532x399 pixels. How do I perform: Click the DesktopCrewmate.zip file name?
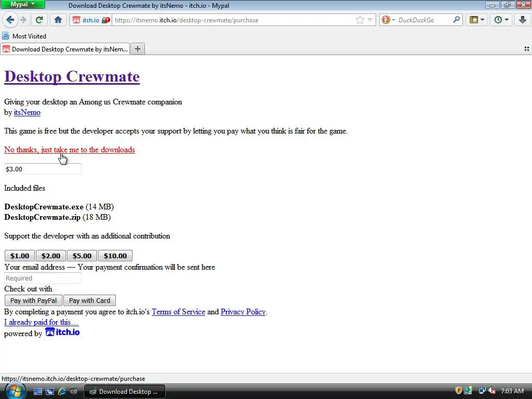43,217
